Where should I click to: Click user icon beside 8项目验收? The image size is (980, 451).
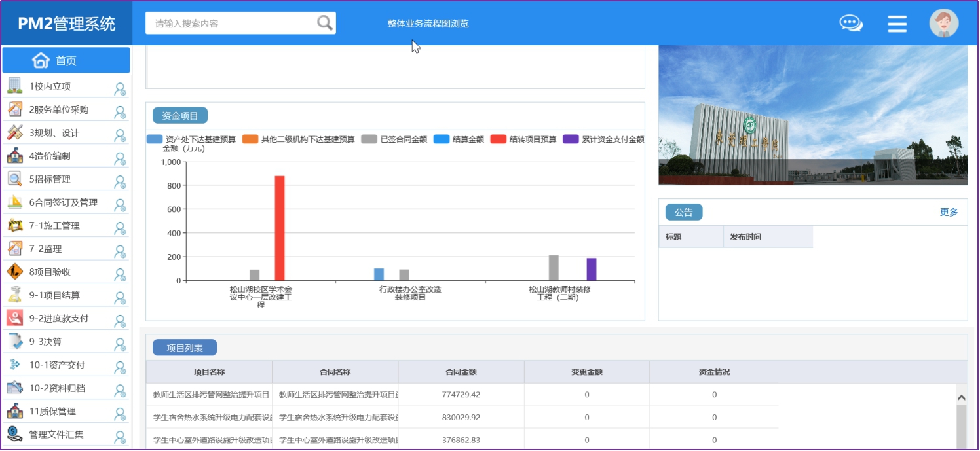120,275
